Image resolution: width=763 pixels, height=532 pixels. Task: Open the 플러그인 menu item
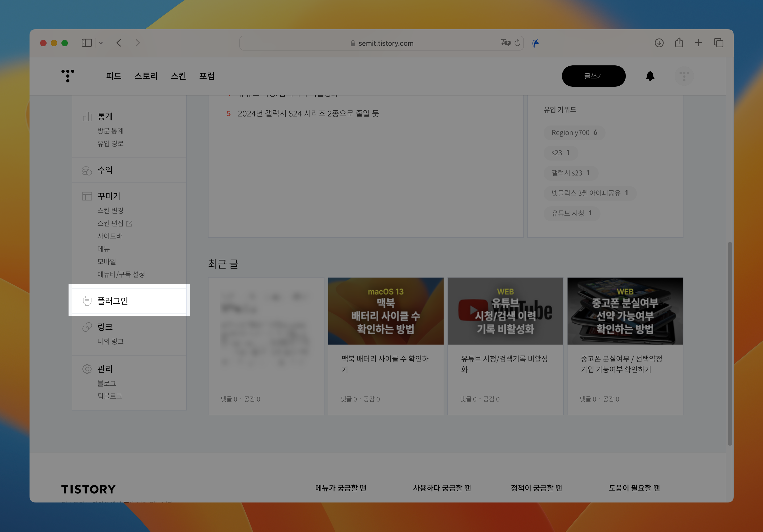point(113,301)
